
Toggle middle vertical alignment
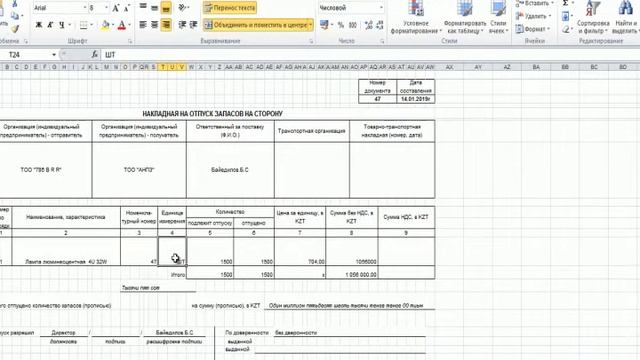tap(154, 7)
